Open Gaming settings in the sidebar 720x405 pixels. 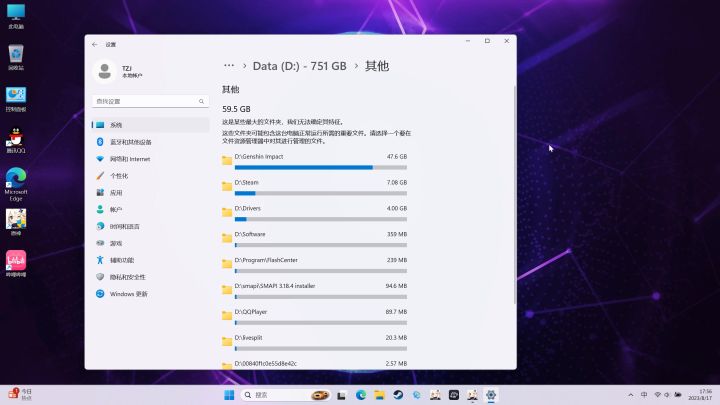(150, 243)
